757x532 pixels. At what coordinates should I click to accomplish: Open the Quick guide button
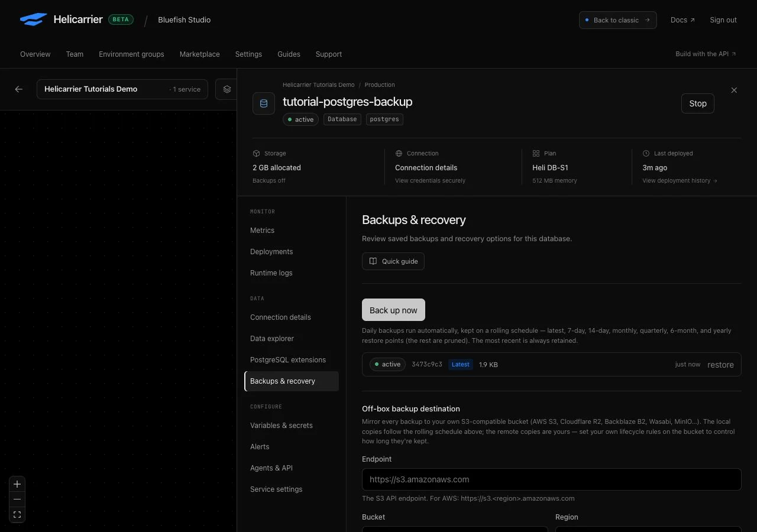click(x=393, y=261)
